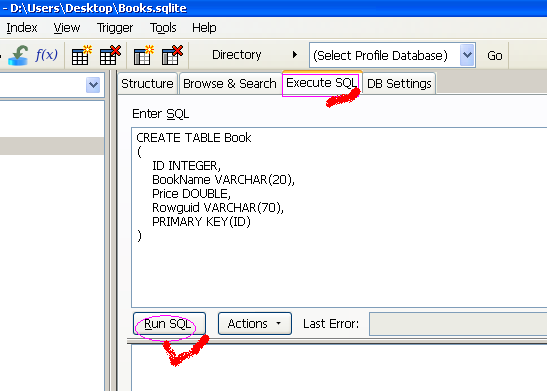Click the reconnect database icon
Image resolution: width=547 pixels, height=391 pixels.
18,55
